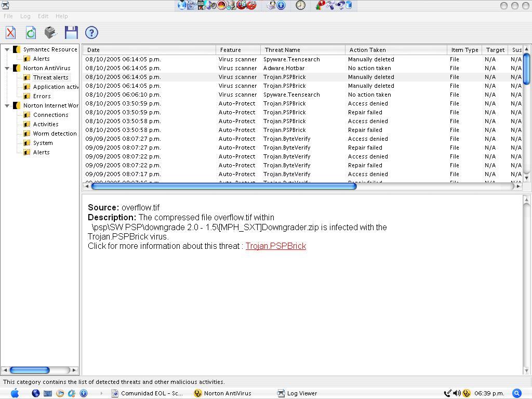This screenshot has width=532, height=399.
Task: Select the Activities tree item
Action: coord(46,124)
